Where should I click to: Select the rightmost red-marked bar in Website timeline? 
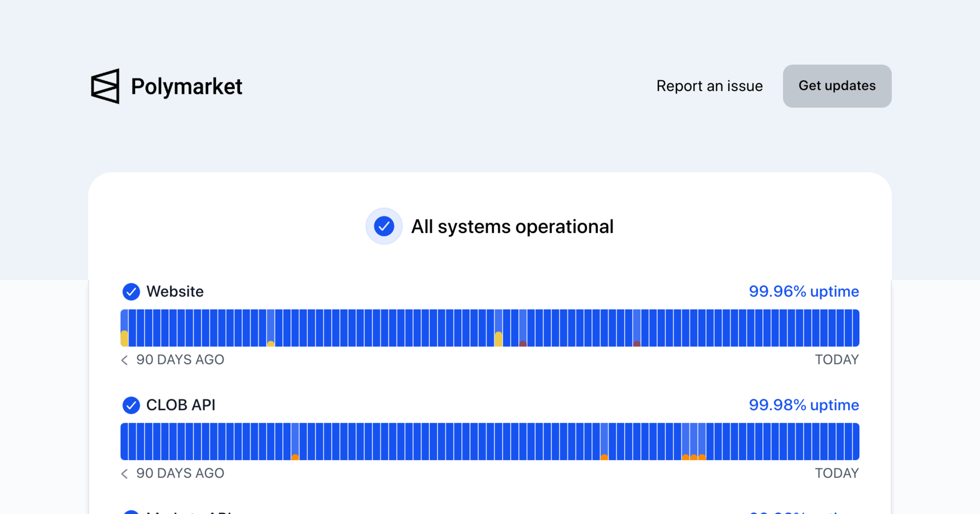[637, 328]
